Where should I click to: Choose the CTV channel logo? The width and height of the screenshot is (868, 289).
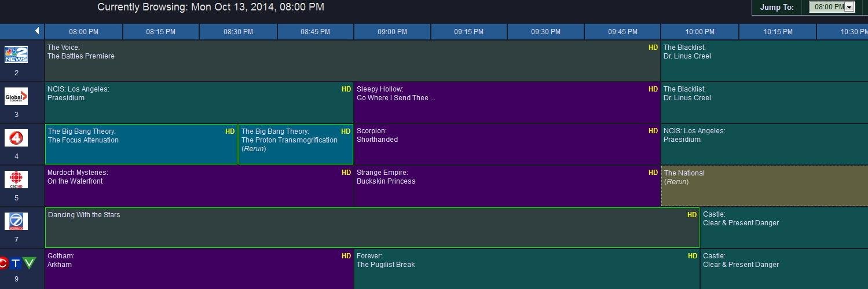click(17, 264)
